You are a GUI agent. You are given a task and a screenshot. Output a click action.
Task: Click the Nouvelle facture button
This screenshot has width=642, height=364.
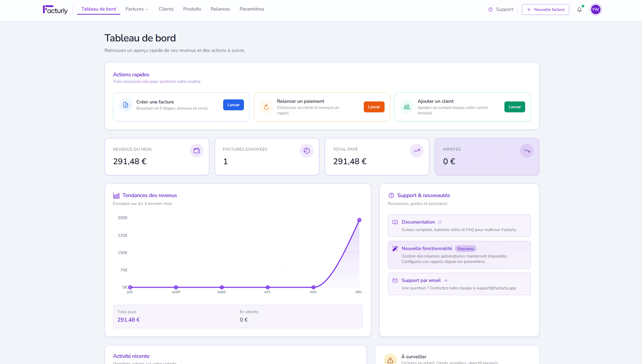(545, 9)
